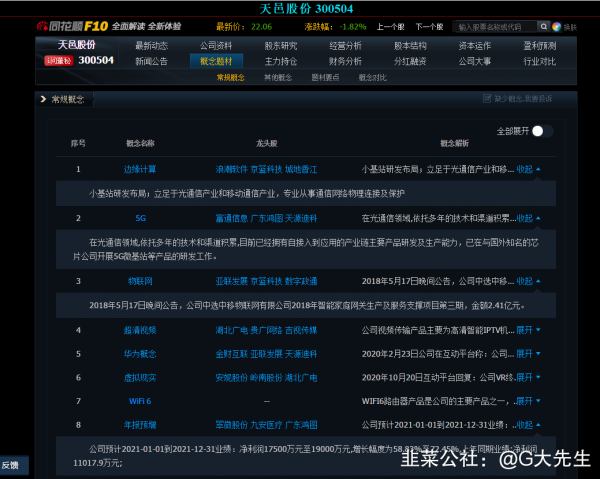Switch to the 概念对比 sub-tab
600x479 pixels.
coord(373,78)
